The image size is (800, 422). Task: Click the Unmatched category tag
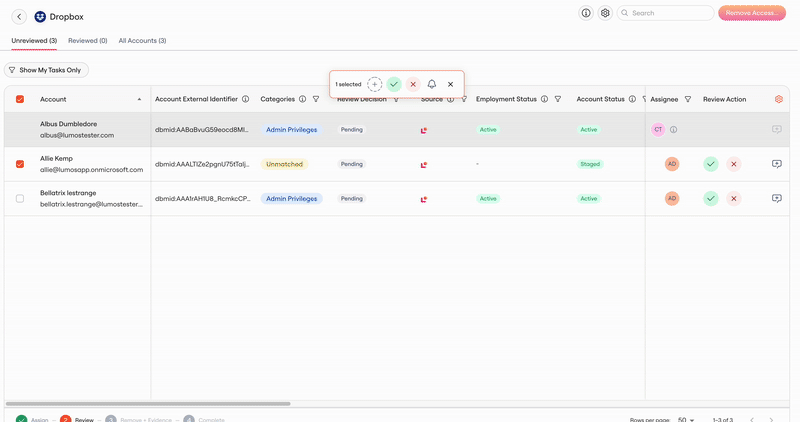click(x=284, y=164)
